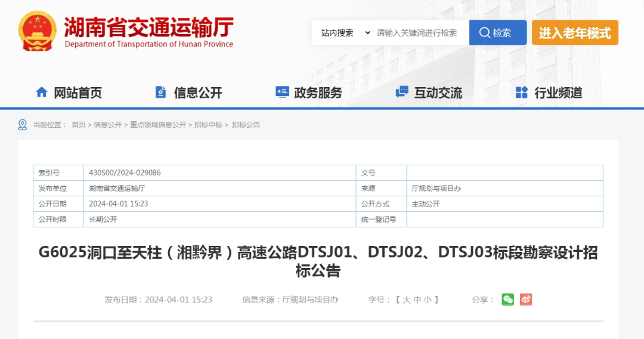Click the 公开日期 value 2024-04-01 15:23
The width and height of the screenshot is (644, 339).
click(118, 204)
